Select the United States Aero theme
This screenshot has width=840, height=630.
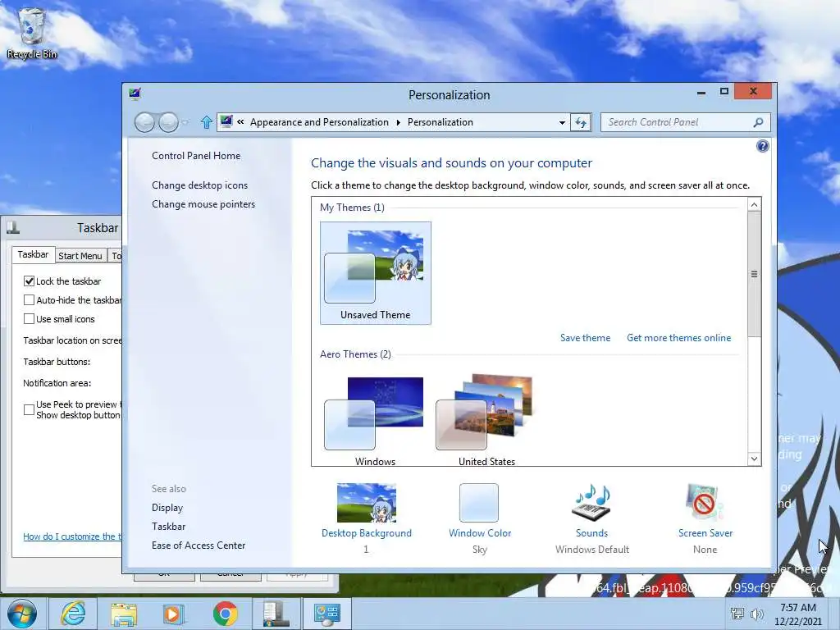click(486, 421)
